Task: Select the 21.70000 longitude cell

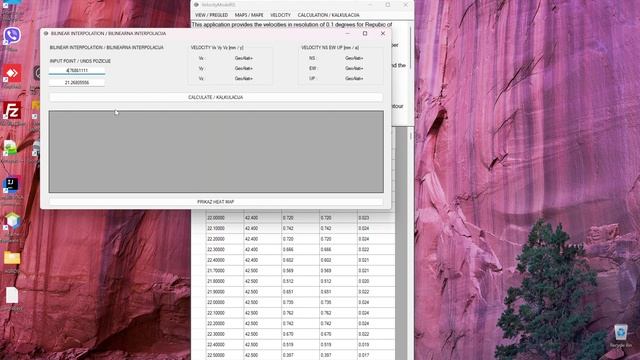Action: (225, 271)
